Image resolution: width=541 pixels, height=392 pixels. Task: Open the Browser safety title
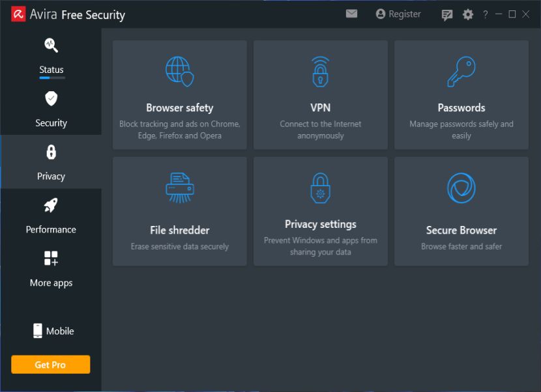click(x=180, y=108)
